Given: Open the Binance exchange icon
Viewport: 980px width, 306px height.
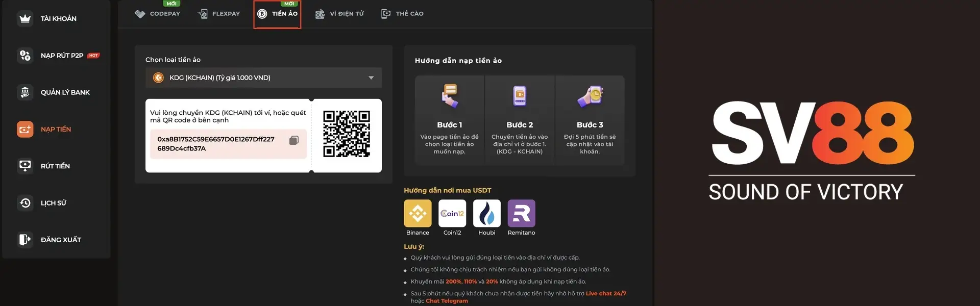Looking at the screenshot, I should pos(418,213).
